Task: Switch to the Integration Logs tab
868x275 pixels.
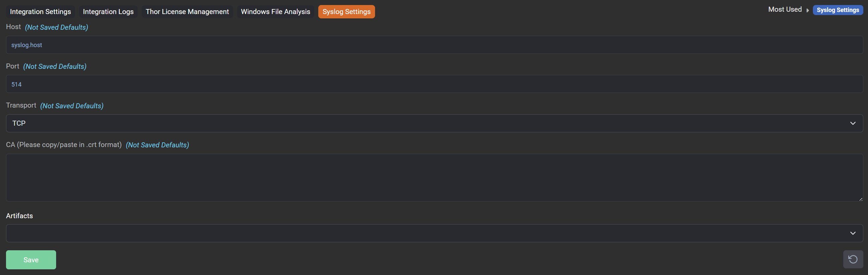Action: click(x=108, y=12)
